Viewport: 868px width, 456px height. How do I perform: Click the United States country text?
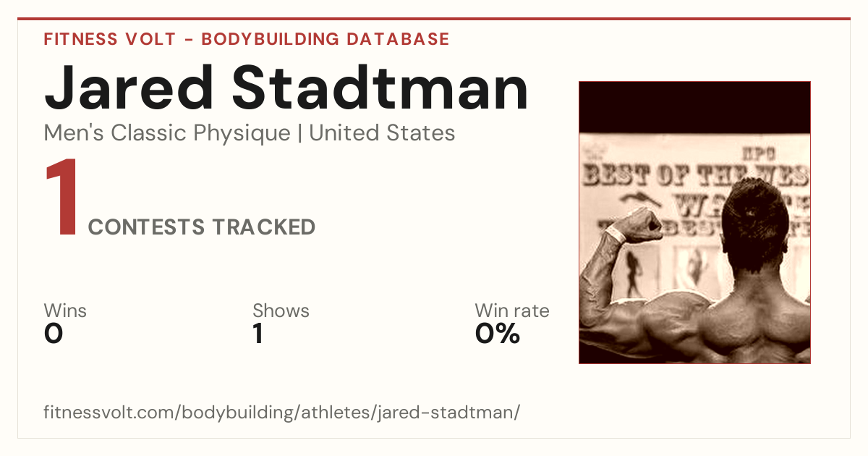(x=382, y=133)
